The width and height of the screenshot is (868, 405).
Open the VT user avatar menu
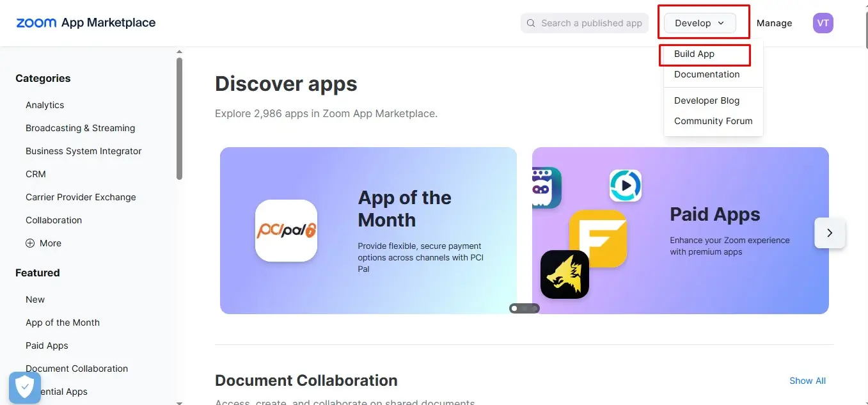point(823,23)
